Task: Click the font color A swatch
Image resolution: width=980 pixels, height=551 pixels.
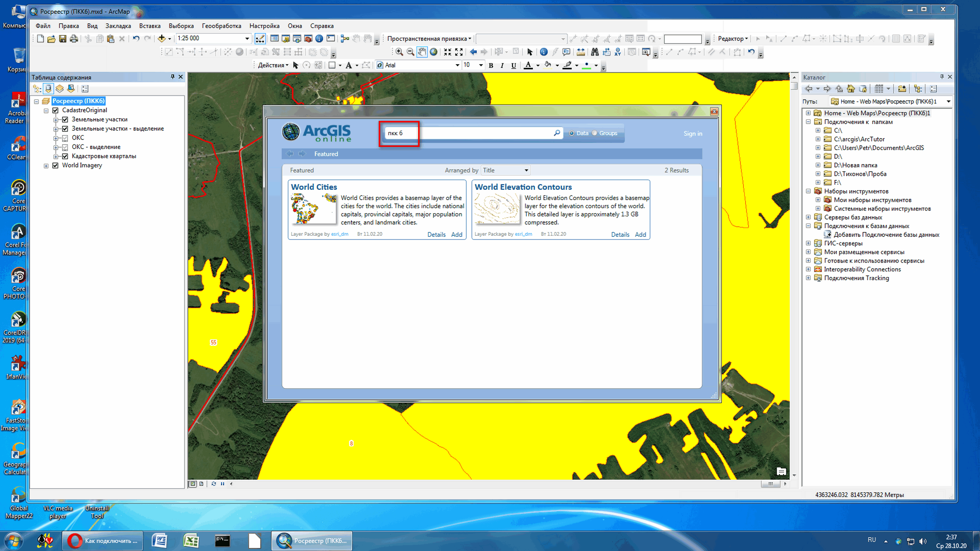Action: 528,65
